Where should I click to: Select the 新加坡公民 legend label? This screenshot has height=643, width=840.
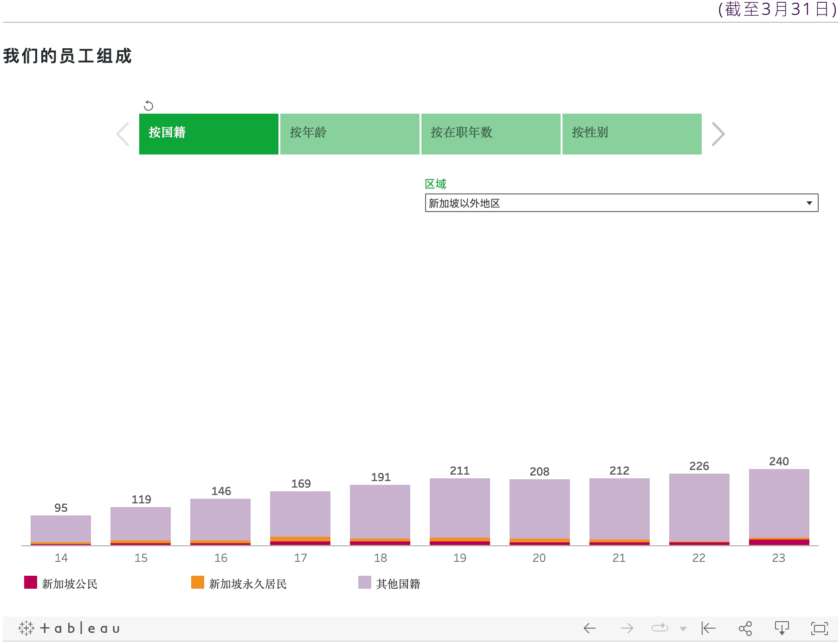point(70,584)
